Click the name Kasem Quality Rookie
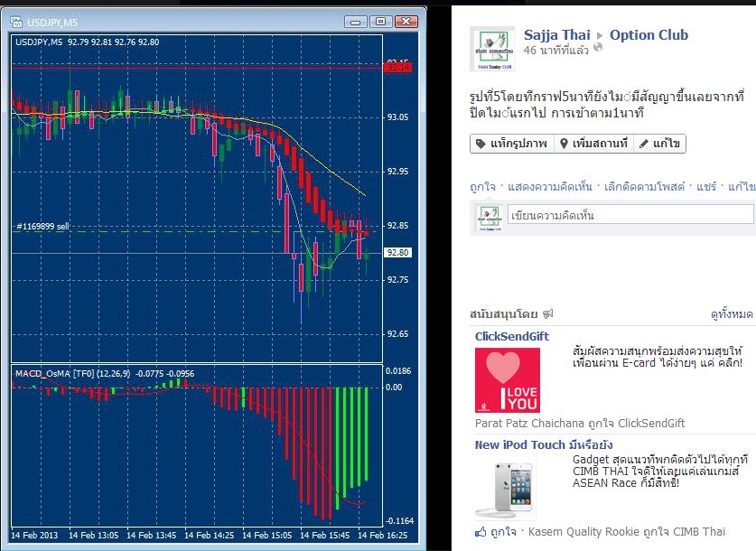This screenshot has width=756, height=551. (x=583, y=532)
